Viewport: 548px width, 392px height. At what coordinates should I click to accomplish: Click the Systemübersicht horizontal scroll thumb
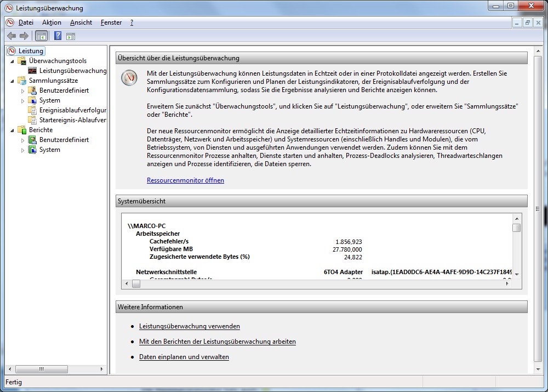tap(136, 283)
